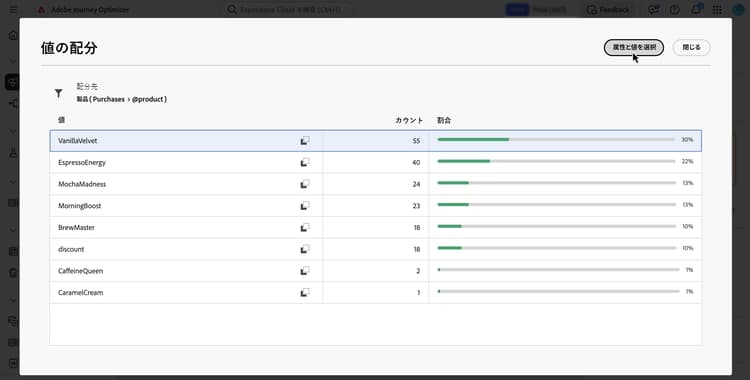Click count 2 for CaffeineQueen
The image size is (750, 380).
[x=418, y=271]
